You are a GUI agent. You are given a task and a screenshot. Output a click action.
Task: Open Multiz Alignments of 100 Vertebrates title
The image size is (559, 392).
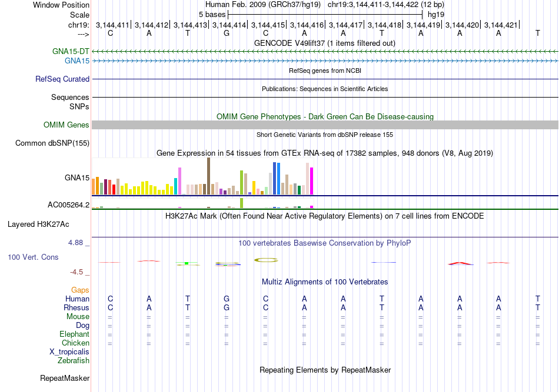[x=325, y=282]
